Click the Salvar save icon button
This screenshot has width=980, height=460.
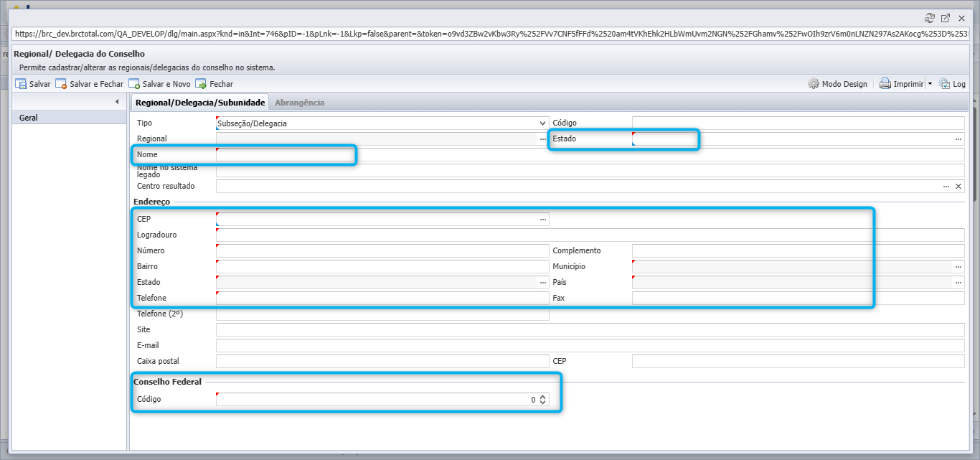pyautogui.click(x=33, y=84)
